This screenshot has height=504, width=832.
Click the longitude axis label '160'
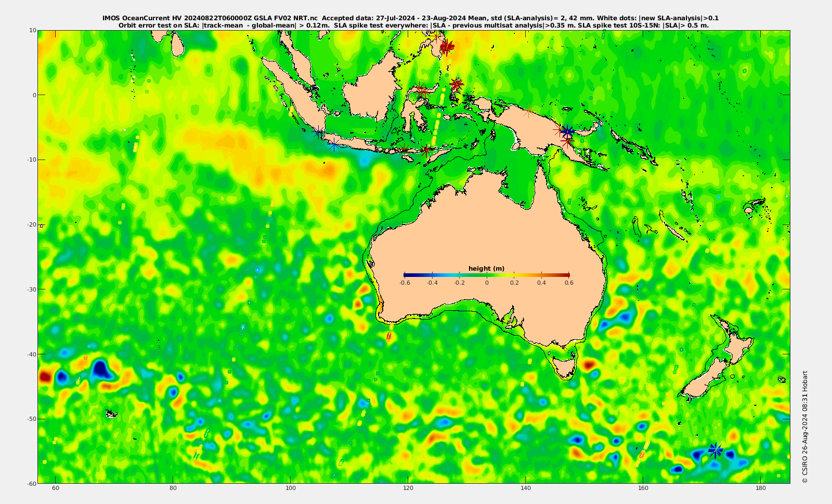tap(643, 488)
